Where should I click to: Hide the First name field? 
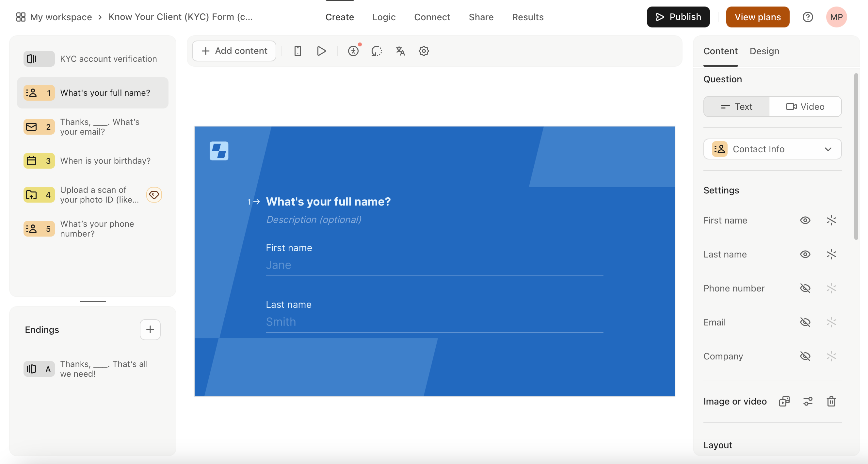(x=805, y=220)
